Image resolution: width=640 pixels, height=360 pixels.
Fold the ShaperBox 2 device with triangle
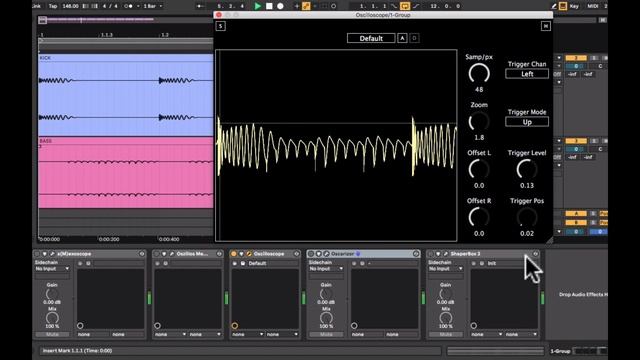(x=438, y=254)
